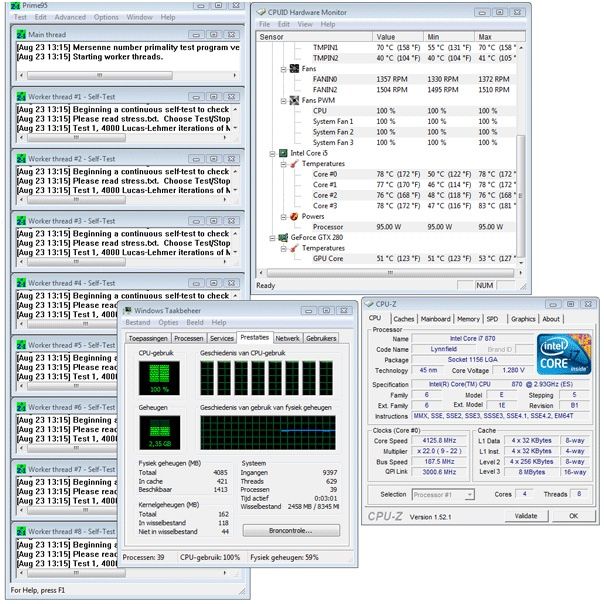Click Hardware Monitor horizontal scrollbar

tap(390, 273)
